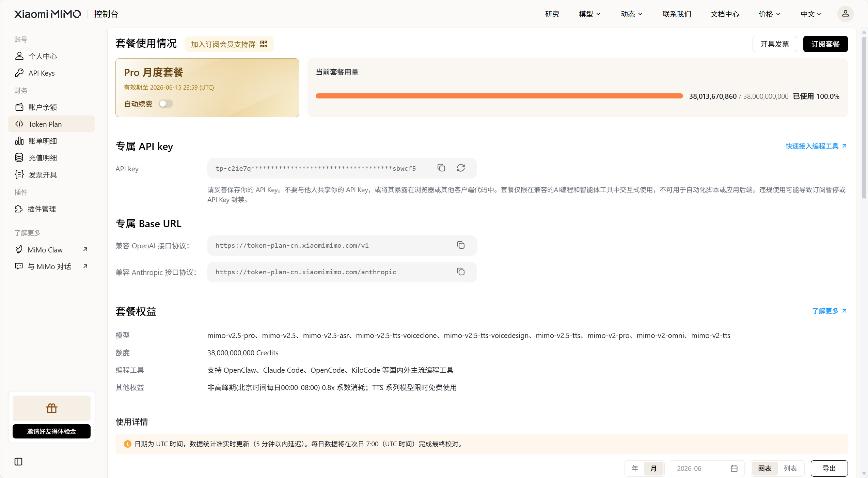This screenshot has width=868, height=478.
Task: Open the calendar icon in date field
Action: pos(734,468)
